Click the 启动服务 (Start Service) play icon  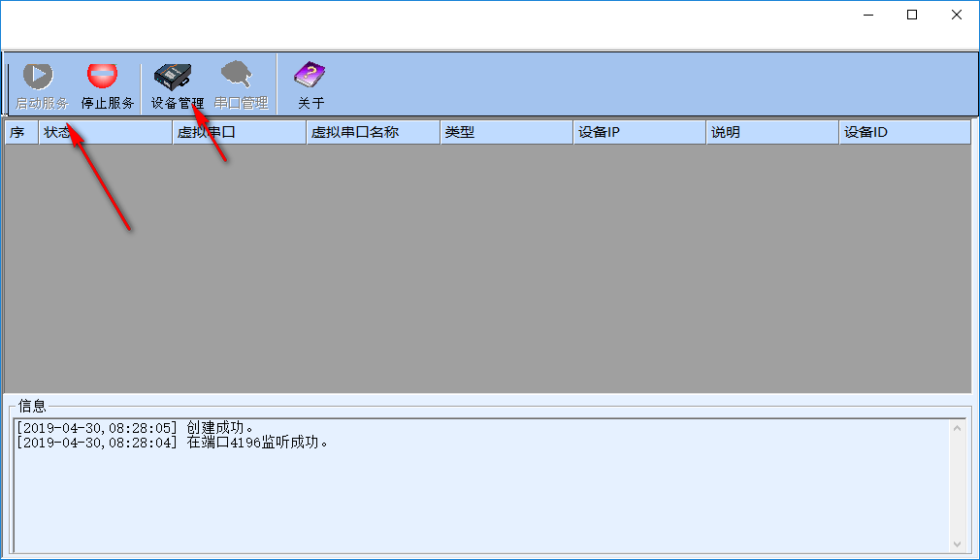(x=39, y=76)
